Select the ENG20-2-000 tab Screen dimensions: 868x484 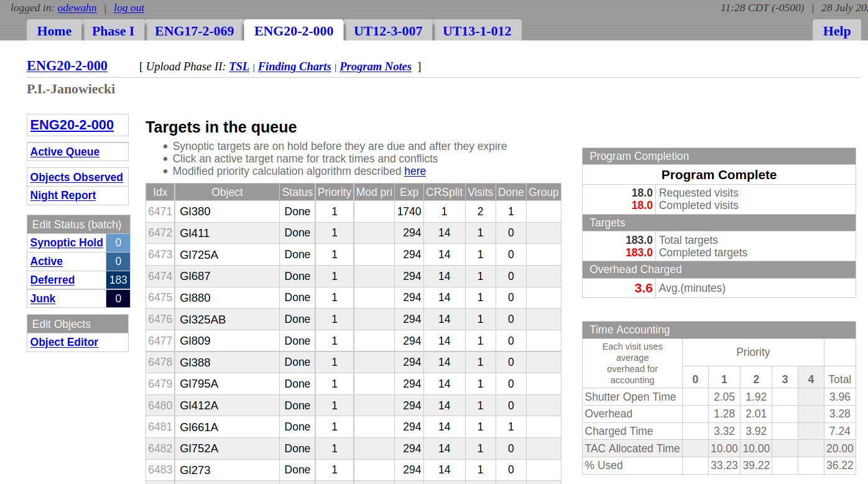click(294, 31)
